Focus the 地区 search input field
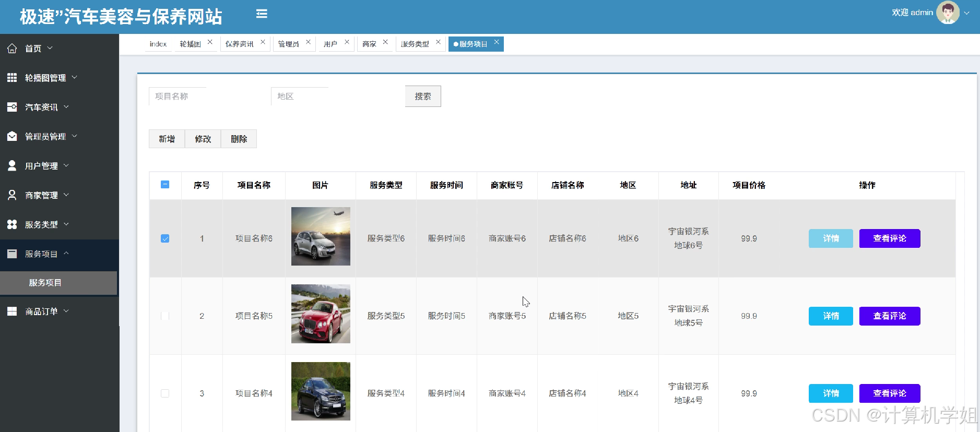Image resolution: width=980 pixels, height=432 pixels. pos(300,97)
